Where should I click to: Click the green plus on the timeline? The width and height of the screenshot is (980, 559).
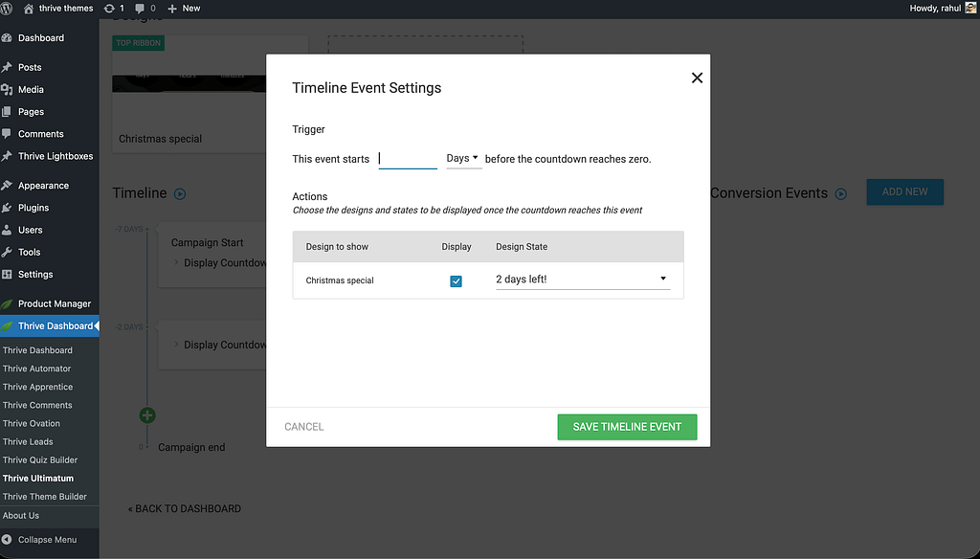146,415
